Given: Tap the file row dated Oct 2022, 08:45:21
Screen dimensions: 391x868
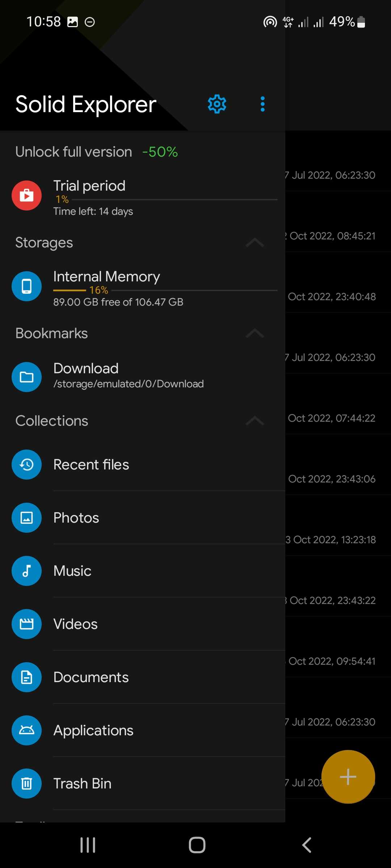Looking at the screenshot, I should pos(338,222).
